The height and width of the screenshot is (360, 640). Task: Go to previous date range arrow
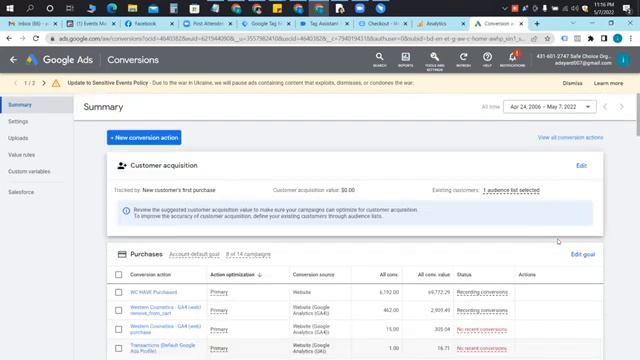605,107
